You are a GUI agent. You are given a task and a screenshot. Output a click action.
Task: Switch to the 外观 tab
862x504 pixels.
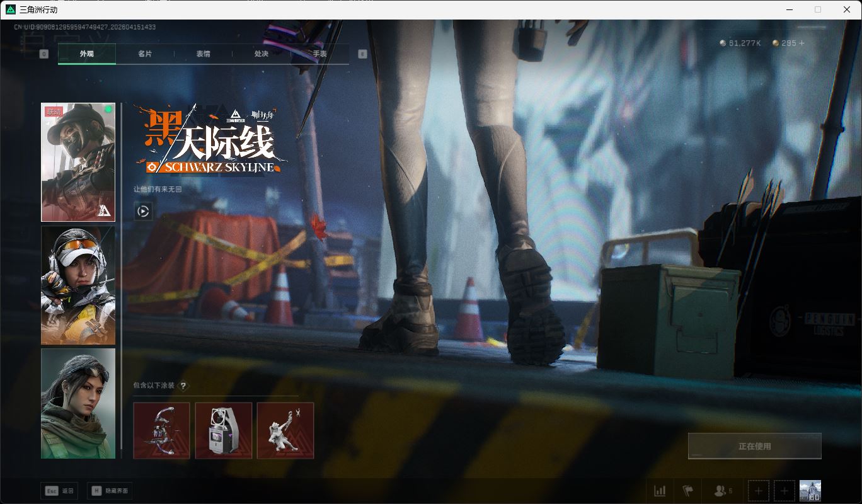(x=87, y=54)
